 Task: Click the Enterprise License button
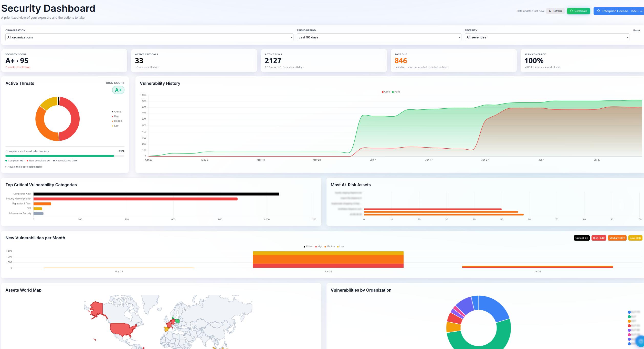click(619, 11)
